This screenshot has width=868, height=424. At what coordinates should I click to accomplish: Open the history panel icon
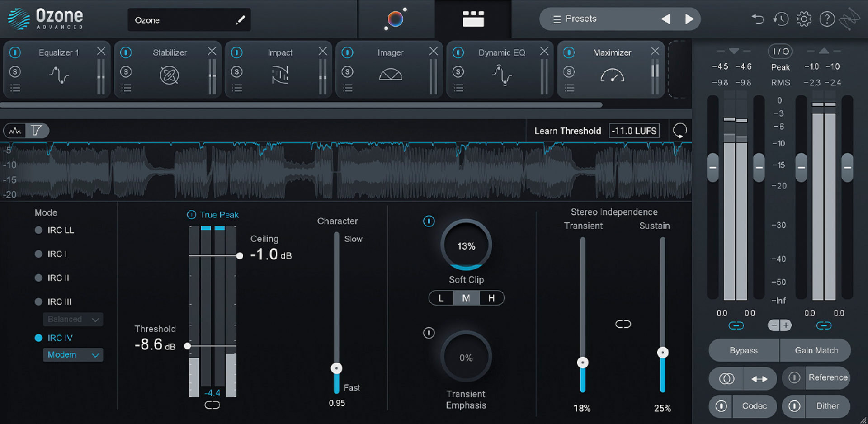[781, 19]
